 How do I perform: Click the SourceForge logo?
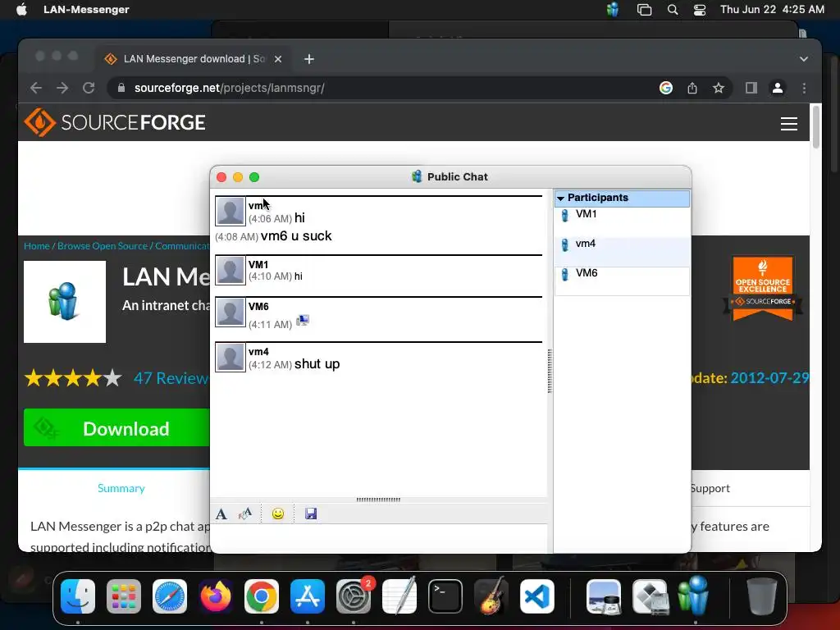coord(115,123)
